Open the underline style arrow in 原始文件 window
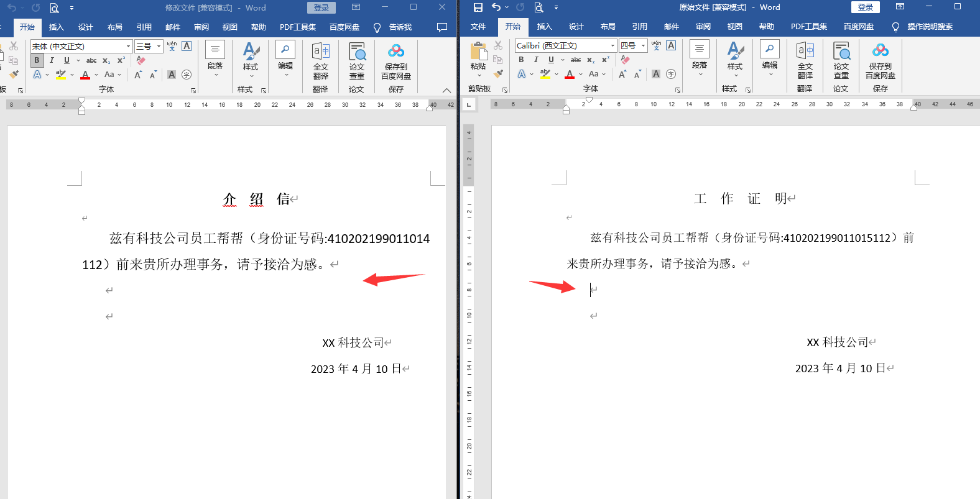The image size is (980, 499). click(x=563, y=60)
